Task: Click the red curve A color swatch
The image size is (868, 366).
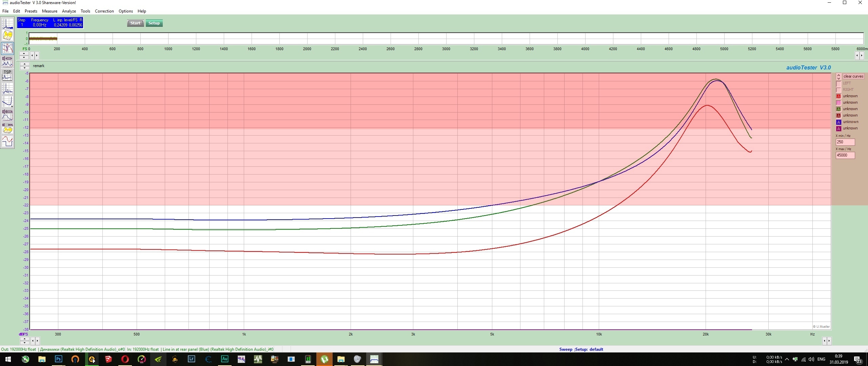Action: [x=839, y=96]
